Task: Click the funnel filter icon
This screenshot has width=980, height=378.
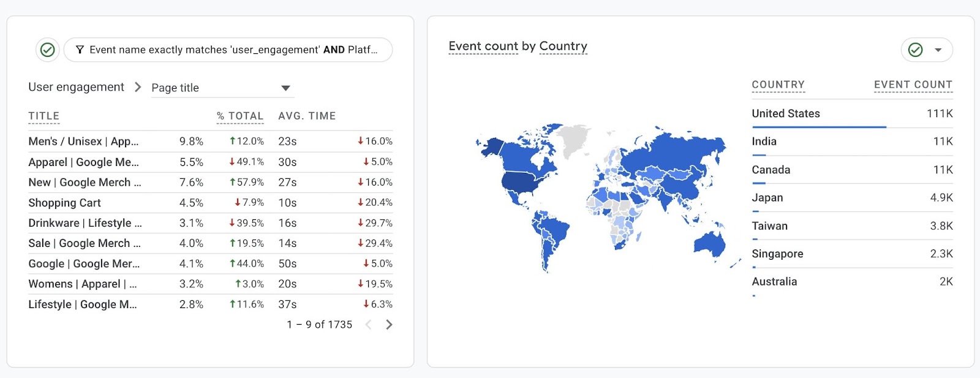Action: point(80,50)
